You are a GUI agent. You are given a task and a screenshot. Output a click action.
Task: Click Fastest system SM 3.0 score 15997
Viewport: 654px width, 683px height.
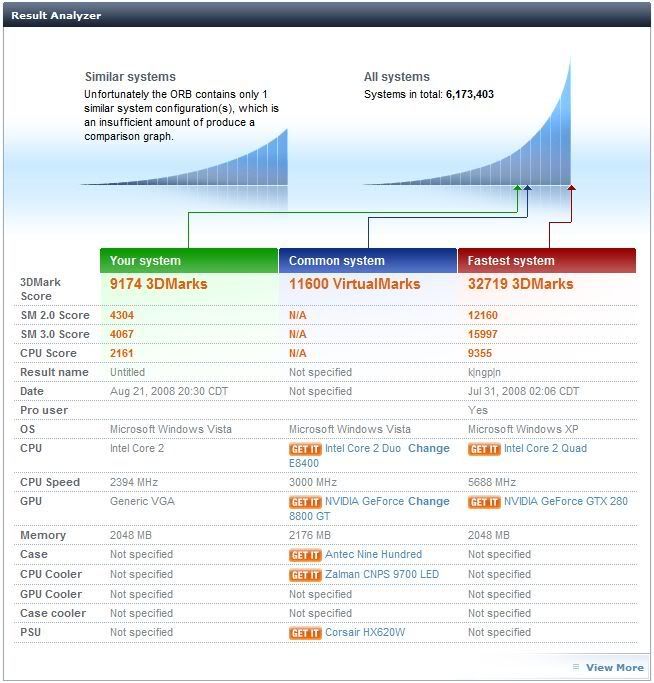(x=483, y=335)
